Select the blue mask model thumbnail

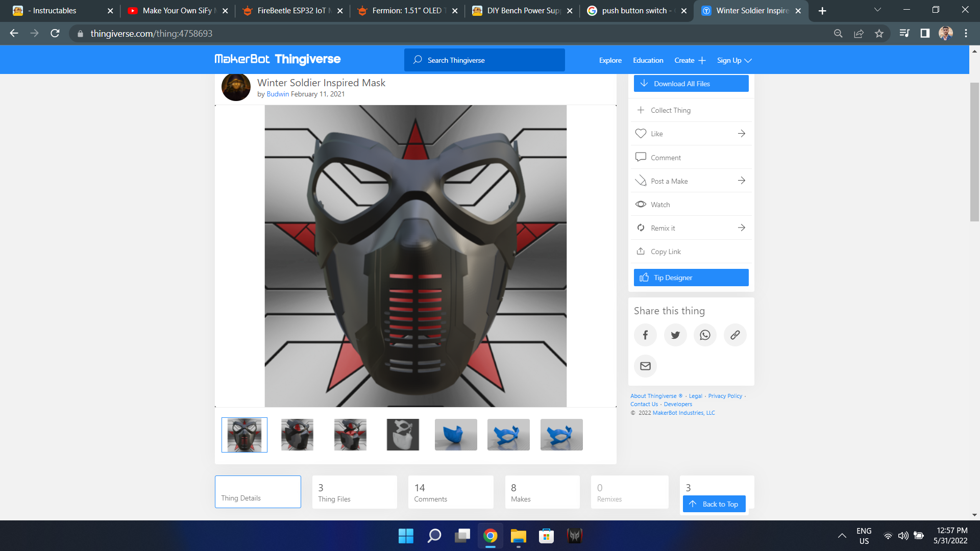point(456,435)
